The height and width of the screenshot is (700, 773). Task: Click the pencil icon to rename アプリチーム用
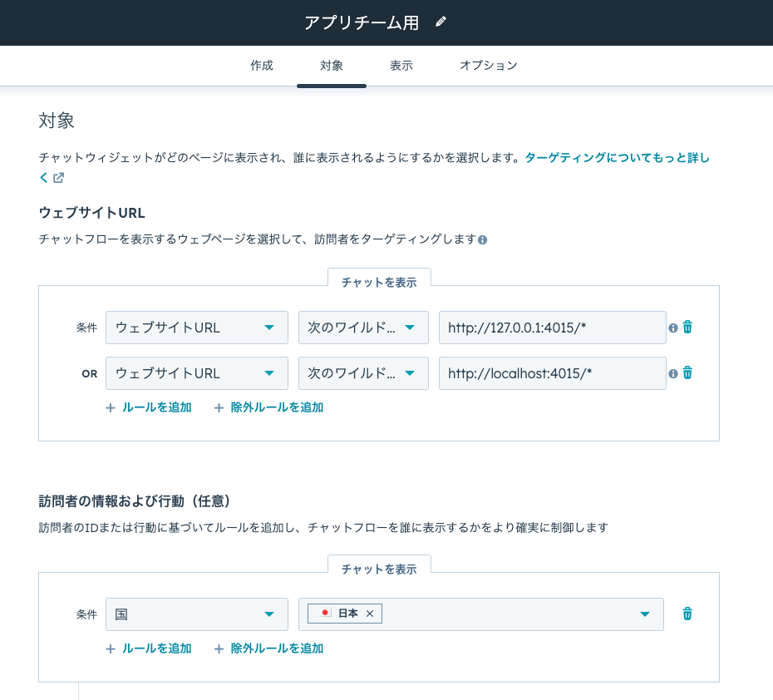point(440,22)
